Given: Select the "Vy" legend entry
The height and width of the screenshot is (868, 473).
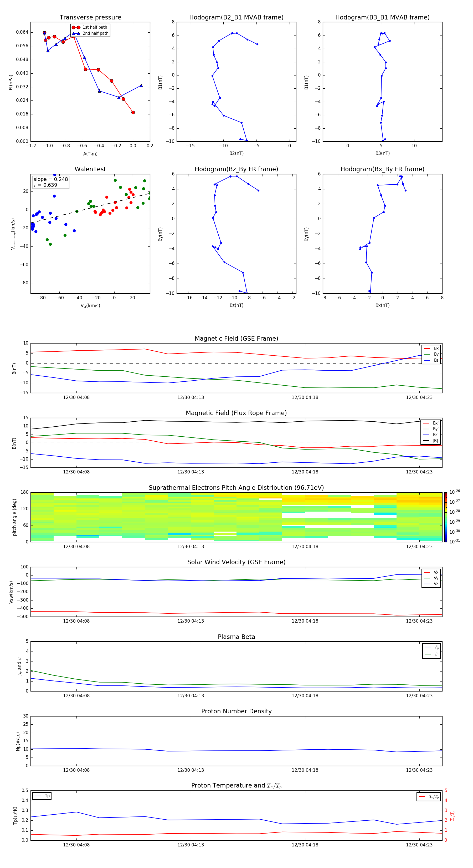Looking at the screenshot, I should 431,578.
